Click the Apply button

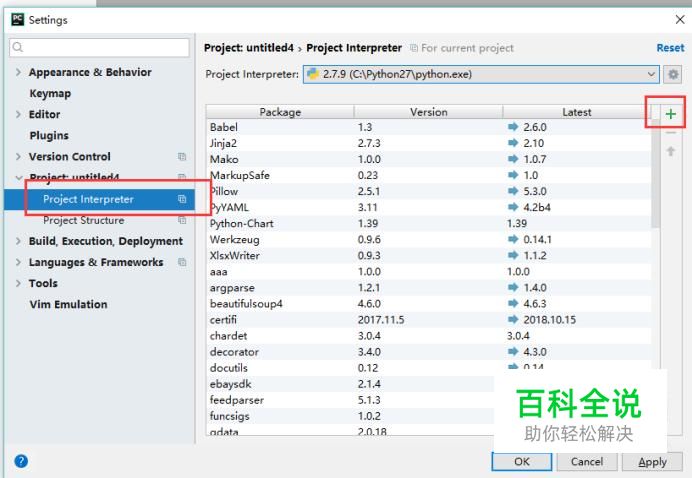[x=652, y=462]
